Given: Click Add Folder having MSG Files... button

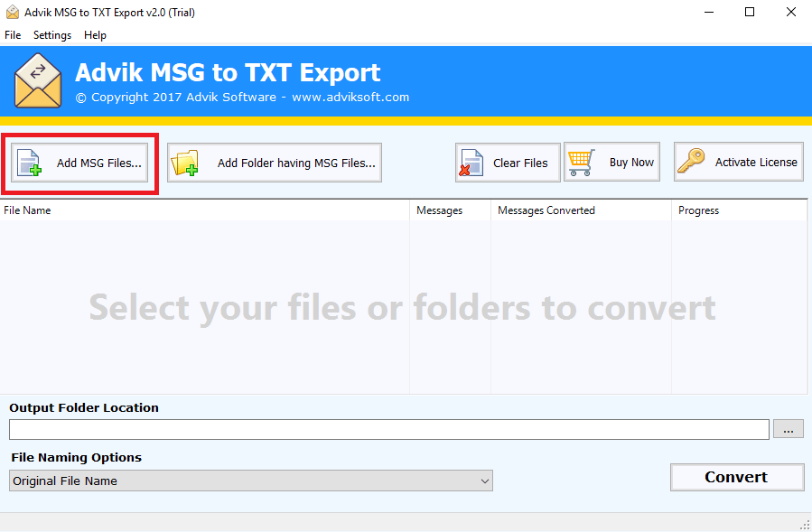Looking at the screenshot, I should (275, 163).
